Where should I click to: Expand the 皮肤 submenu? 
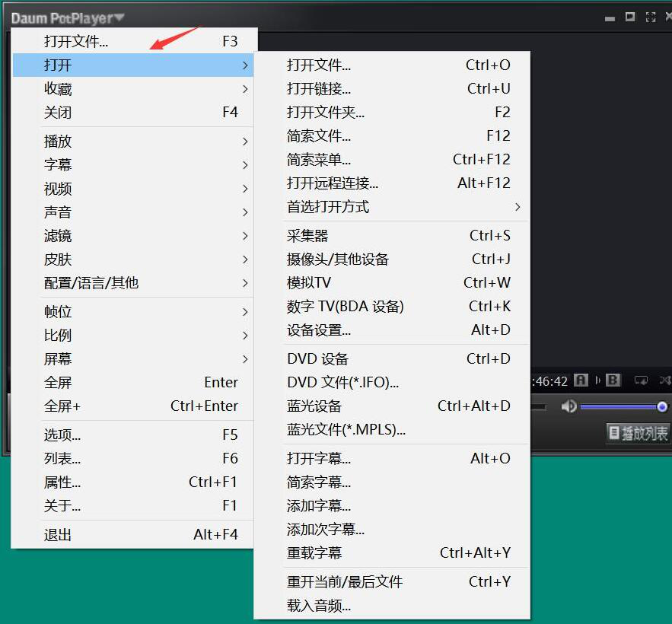59,259
